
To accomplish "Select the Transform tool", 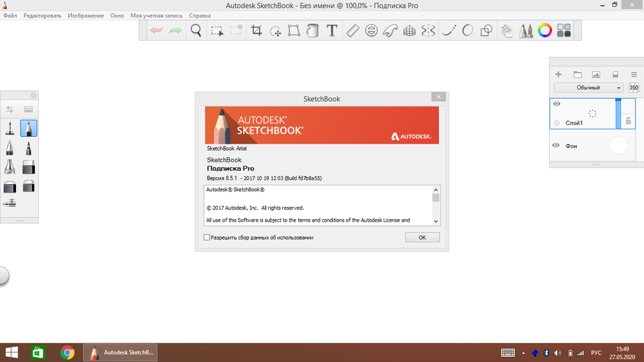I will [294, 30].
